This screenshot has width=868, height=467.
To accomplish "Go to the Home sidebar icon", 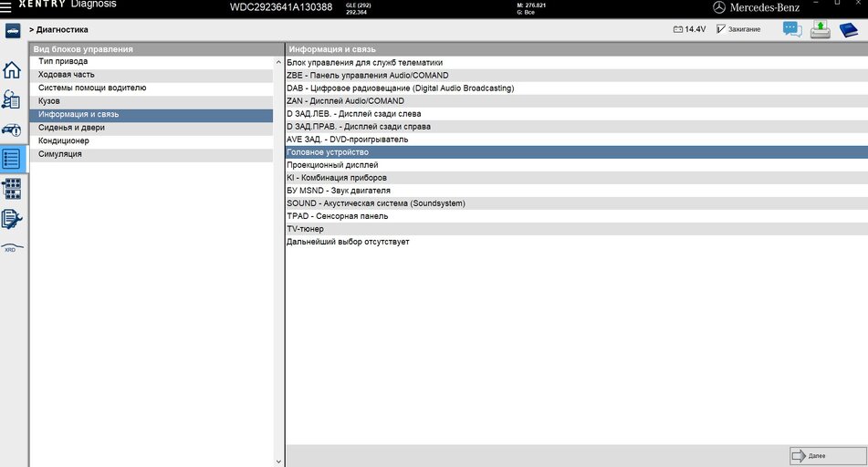I will coord(12,69).
